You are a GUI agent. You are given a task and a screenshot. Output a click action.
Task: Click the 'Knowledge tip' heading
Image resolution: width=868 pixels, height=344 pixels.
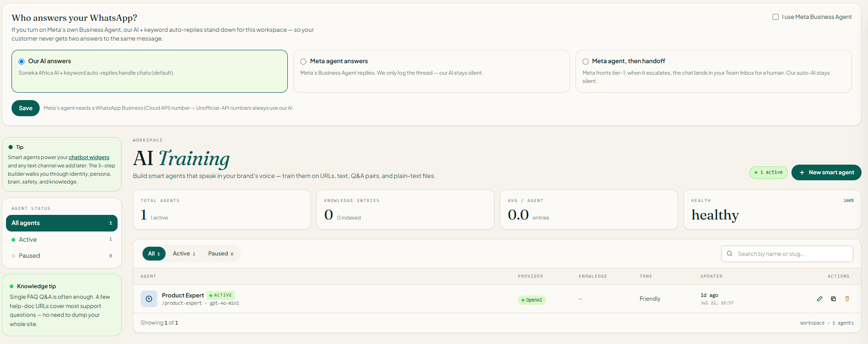(36, 286)
